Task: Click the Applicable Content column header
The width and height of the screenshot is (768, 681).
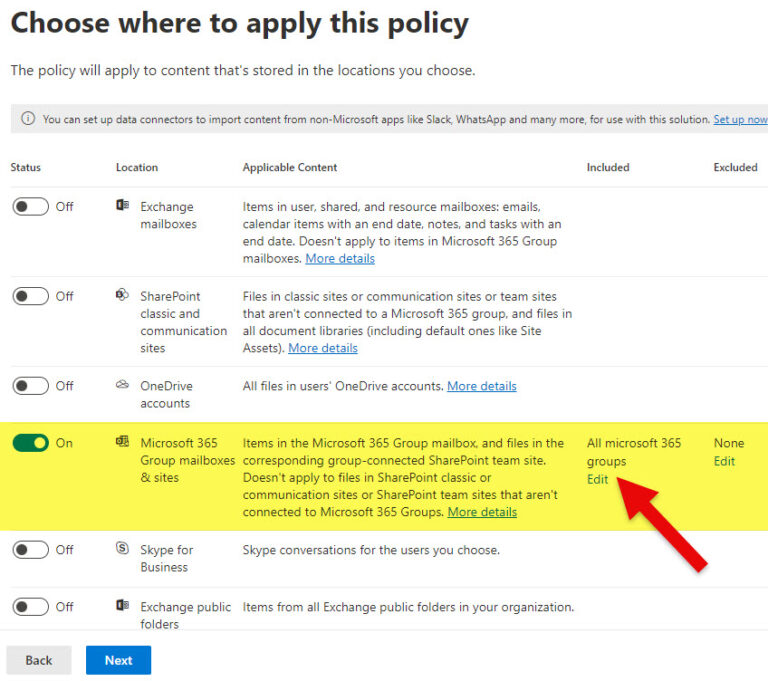Action: pos(289,168)
